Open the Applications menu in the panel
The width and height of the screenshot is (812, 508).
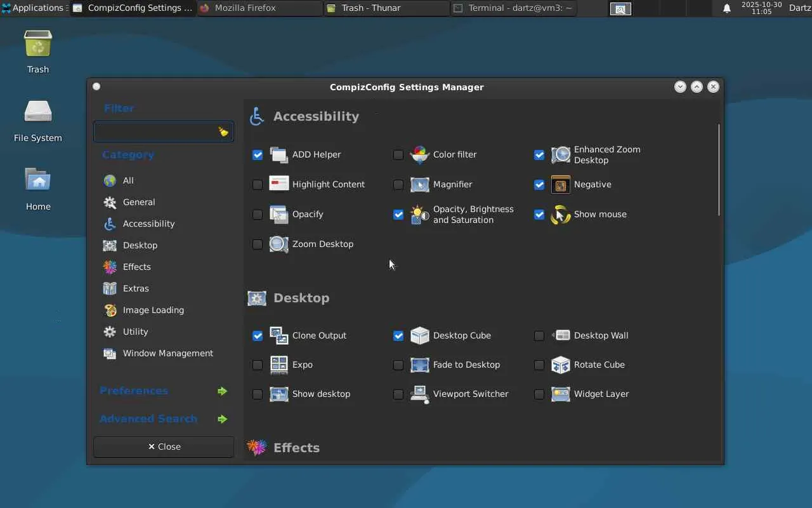point(33,8)
